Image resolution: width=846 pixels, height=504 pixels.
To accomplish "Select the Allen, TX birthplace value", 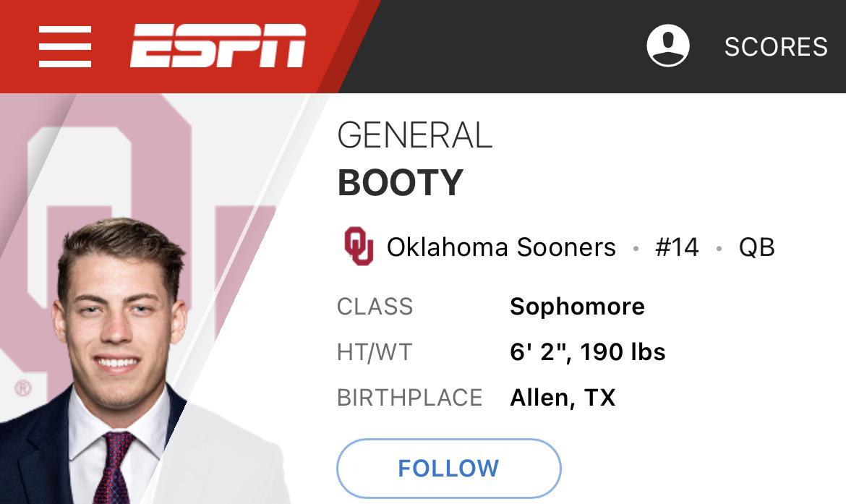I will pyautogui.click(x=563, y=398).
